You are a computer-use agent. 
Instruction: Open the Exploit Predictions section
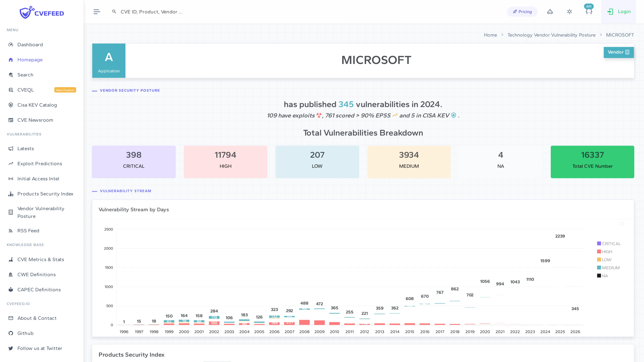(x=40, y=164)
